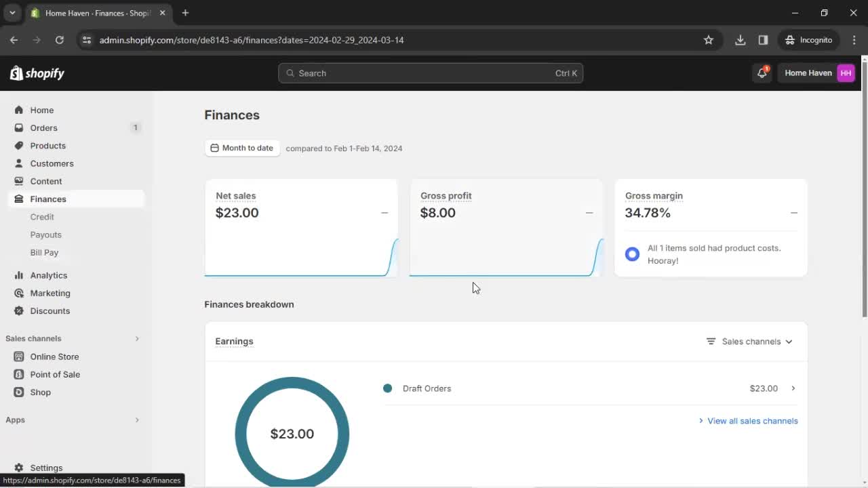Viewport: 868px width, 488px height.
Task: Click the calendar icon in Month to date
Action: (214, 148)
